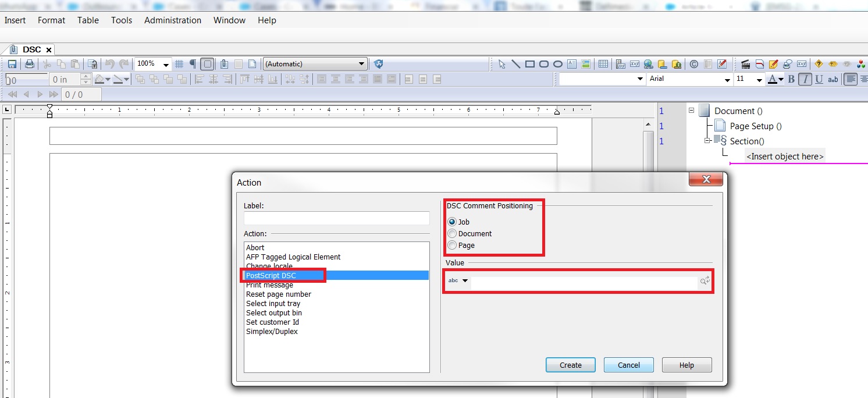Click the Help button in Action dialog
This screenshot has width=868, height=398.
point(686,365)
